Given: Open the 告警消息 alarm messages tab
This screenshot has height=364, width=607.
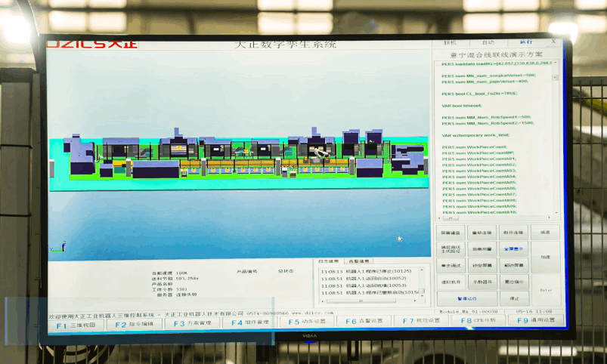Looking at the screenshot, I should point(358,261).
